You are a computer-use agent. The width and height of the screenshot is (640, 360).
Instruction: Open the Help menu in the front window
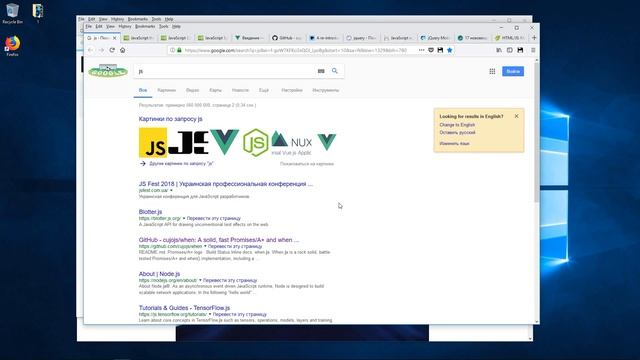click(x=176, y=27)
